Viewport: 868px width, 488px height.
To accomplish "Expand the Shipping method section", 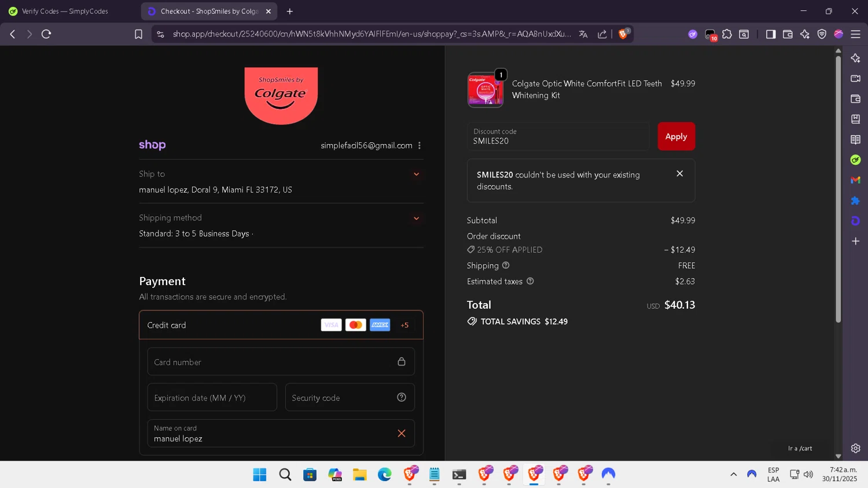I will point(416,219).
